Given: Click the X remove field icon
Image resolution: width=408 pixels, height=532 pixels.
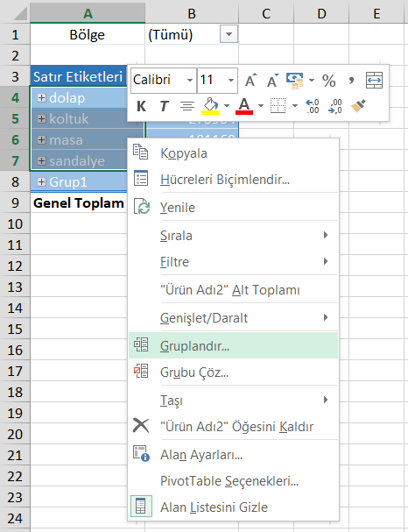Looking at the screenshot, I should (141, 425).
